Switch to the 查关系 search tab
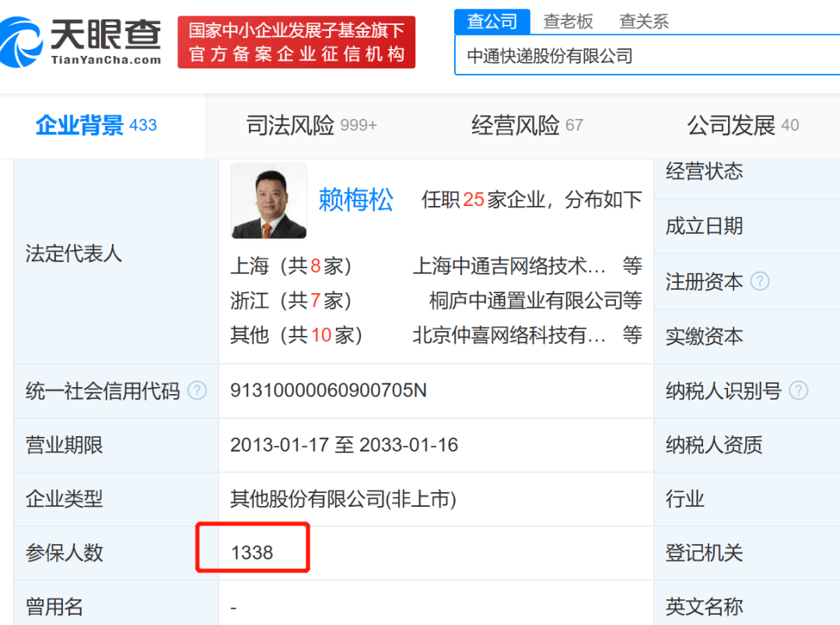Screen dimensions: 840x625 pyautogui.click(x=643, y=22)
